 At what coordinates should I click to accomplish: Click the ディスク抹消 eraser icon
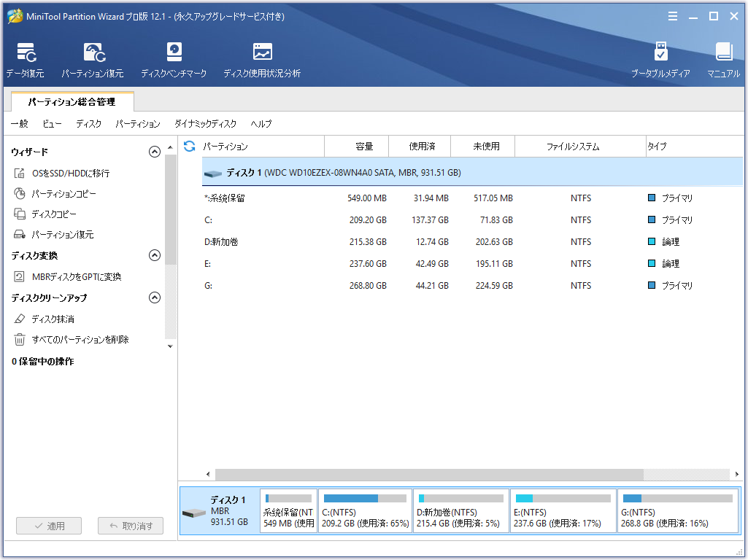tap(20, 319)
